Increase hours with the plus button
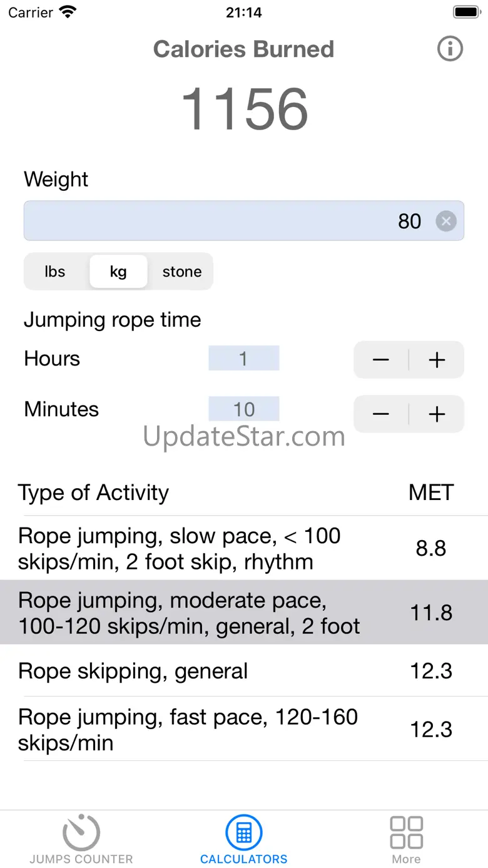Image resolution: width=488 pixels, height=868 pixels. coord(437,360)
